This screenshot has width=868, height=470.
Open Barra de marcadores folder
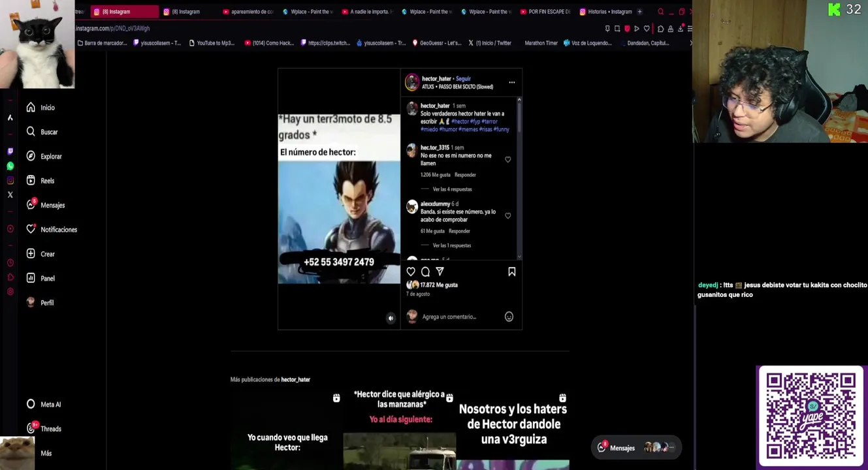click(103, 43)
